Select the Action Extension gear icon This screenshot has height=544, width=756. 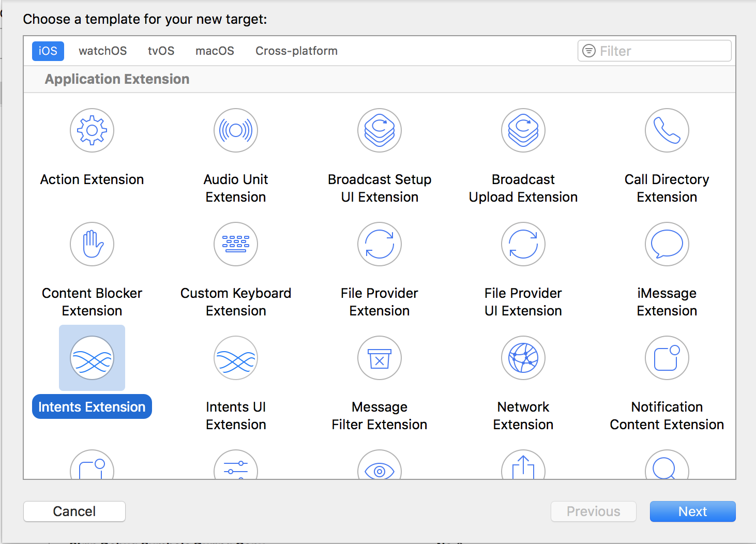click(92, 130)
